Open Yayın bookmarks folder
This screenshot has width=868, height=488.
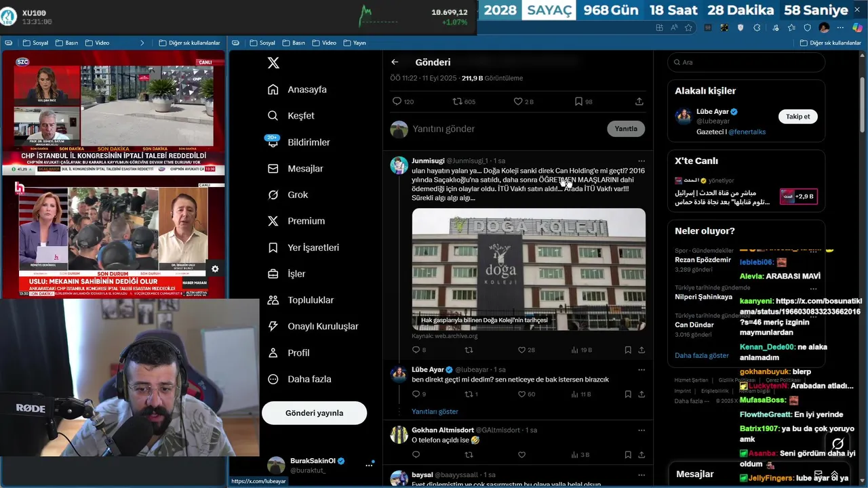(355, 43)
